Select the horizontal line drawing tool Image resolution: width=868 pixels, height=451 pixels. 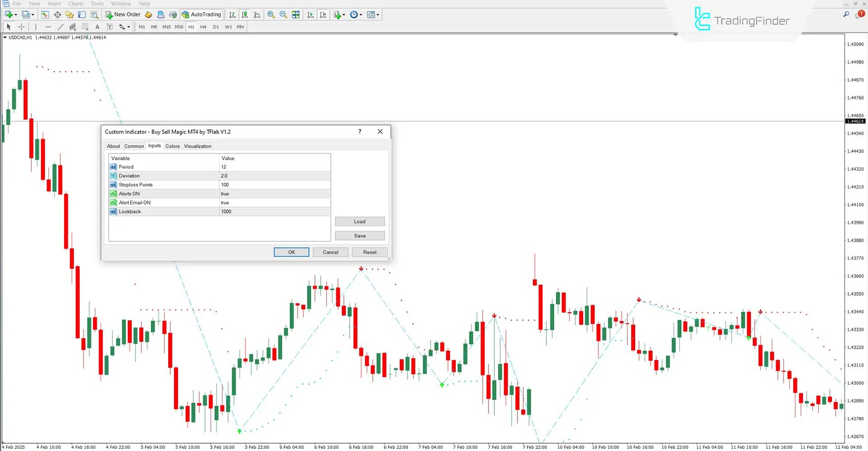click(x=48, y=27)
